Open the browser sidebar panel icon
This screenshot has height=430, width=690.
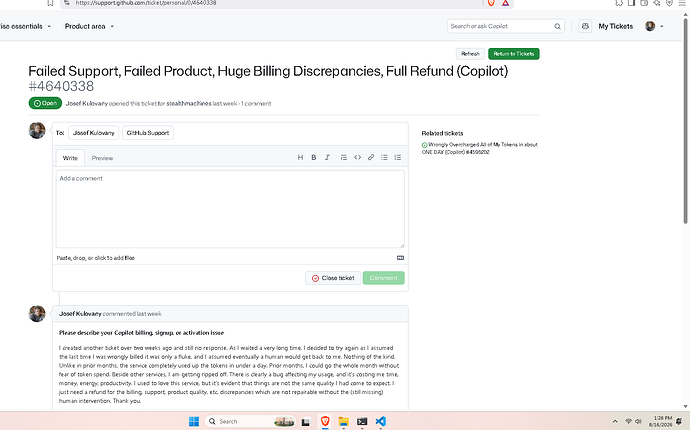click(631, 3)
